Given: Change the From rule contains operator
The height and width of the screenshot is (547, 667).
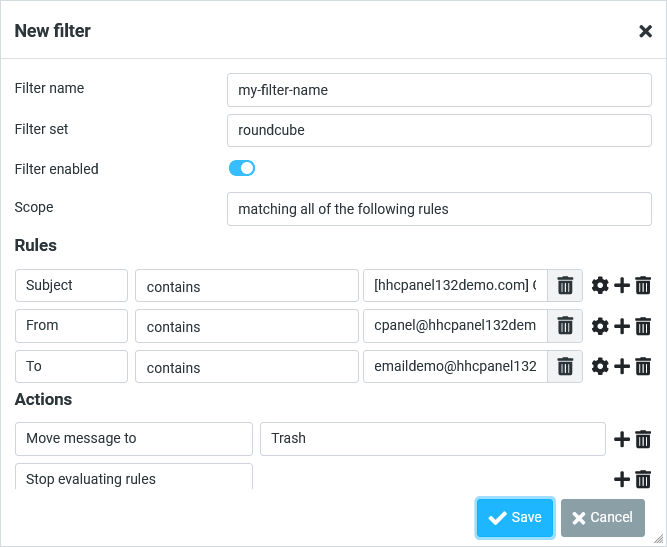Looking at the screenshot, I should point(246,326).
